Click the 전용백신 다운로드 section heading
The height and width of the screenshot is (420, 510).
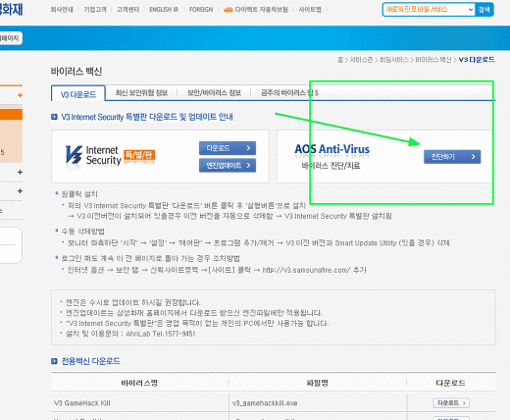pos(91,361)
